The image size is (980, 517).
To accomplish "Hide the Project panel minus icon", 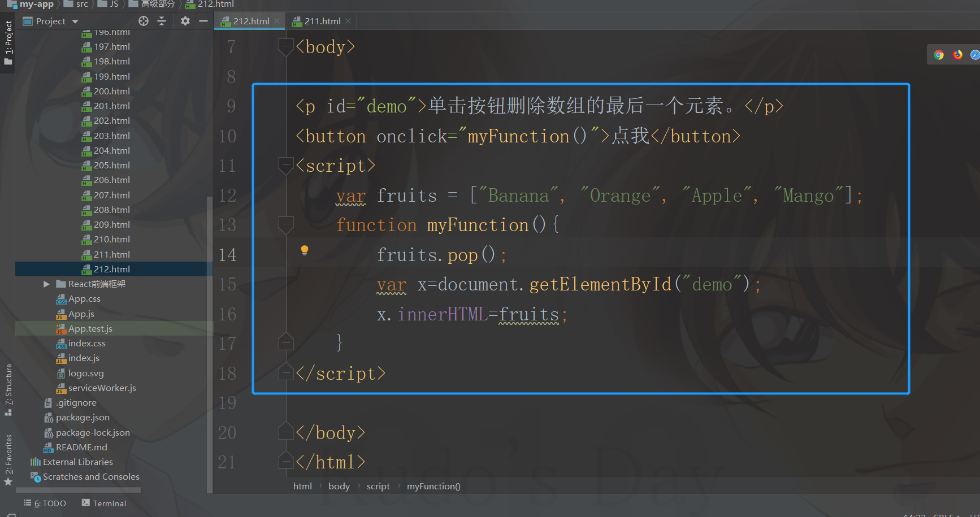I will [x=203, y=21].
